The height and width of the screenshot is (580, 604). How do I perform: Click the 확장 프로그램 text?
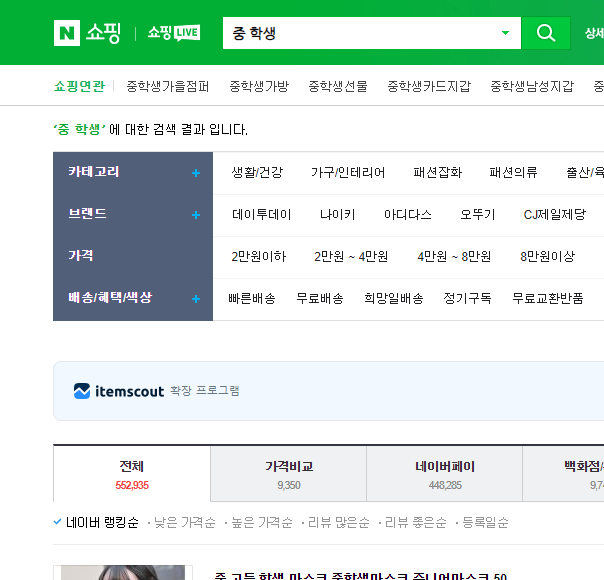click(x=205, y=391)
